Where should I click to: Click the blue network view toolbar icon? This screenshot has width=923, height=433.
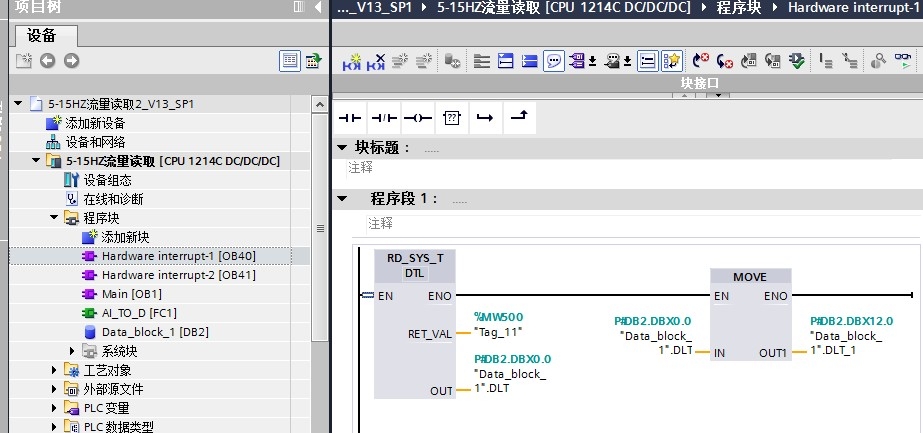tap(530, 61)
